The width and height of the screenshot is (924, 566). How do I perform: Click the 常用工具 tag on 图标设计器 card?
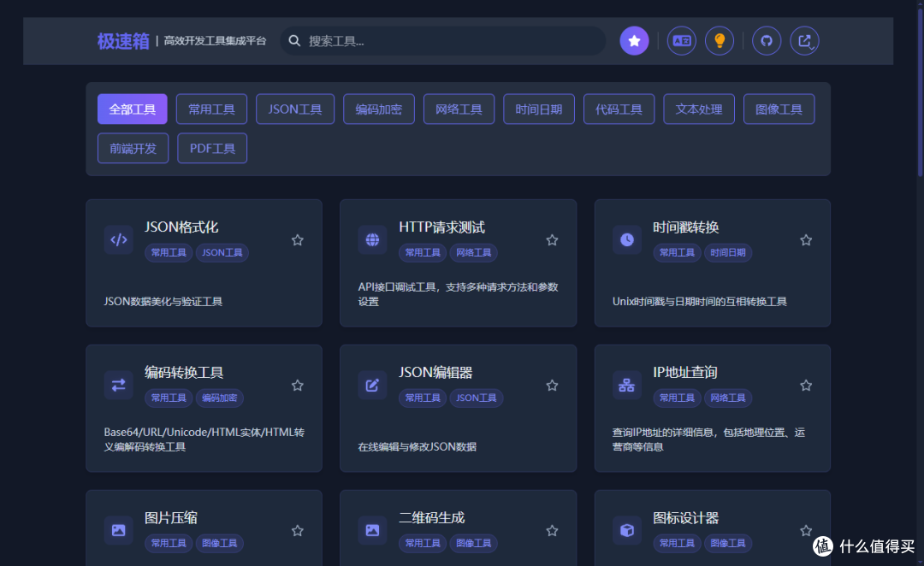677,543
